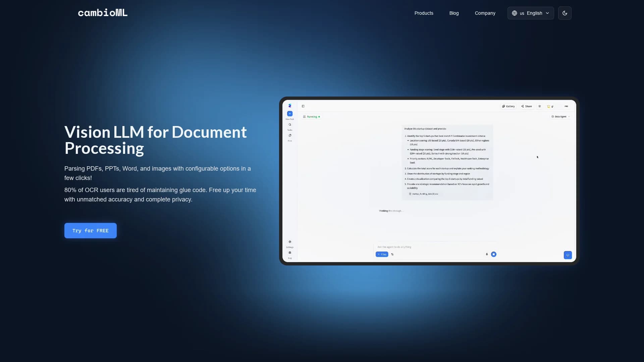644x362 pixels.
Task: Toggle dark mode with the moon icon
Action: [565, 13]
